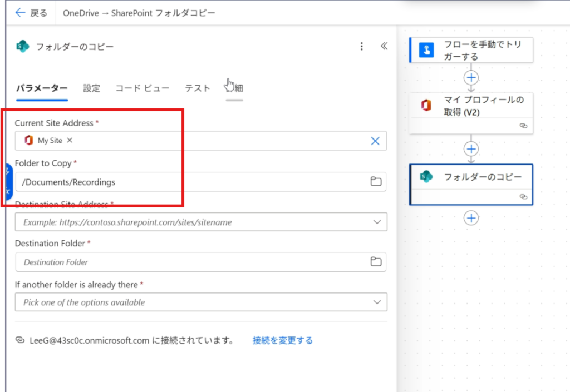Add step below マイ プロフィールの取得 card
The image size is (570, 392).
click(x=471, y=149)
